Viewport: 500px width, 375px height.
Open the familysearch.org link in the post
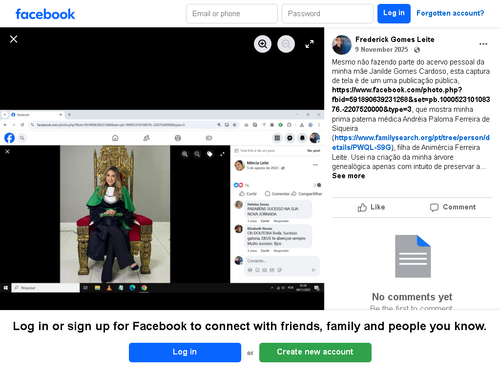click(x=411, y=142)
